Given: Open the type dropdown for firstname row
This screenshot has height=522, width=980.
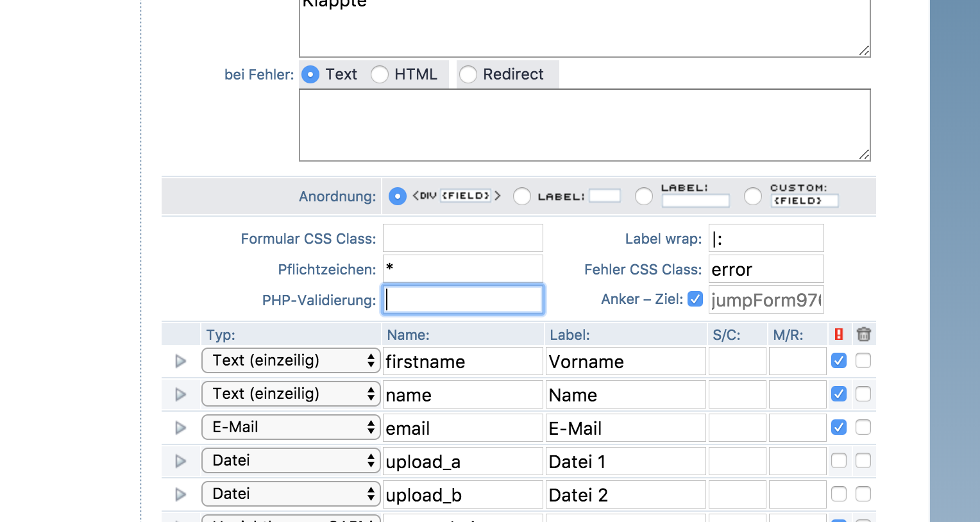Looking at the screenshot, I should coord(291,360).
